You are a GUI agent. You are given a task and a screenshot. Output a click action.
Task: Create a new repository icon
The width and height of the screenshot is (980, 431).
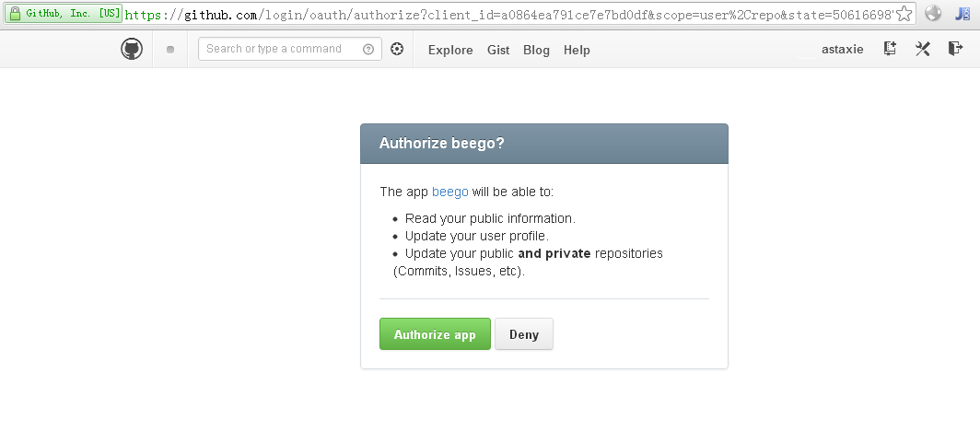(890, 49)
